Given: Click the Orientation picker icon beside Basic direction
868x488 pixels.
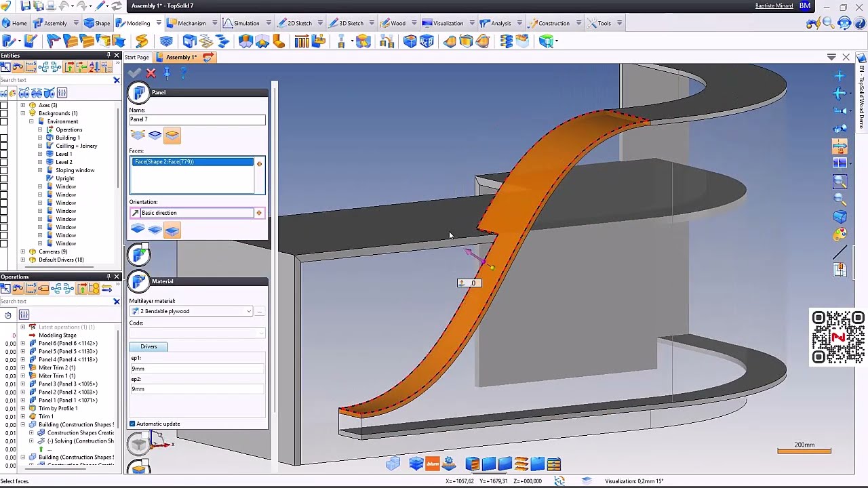Looking at the screenshot, I should click(x=259, y=213).
